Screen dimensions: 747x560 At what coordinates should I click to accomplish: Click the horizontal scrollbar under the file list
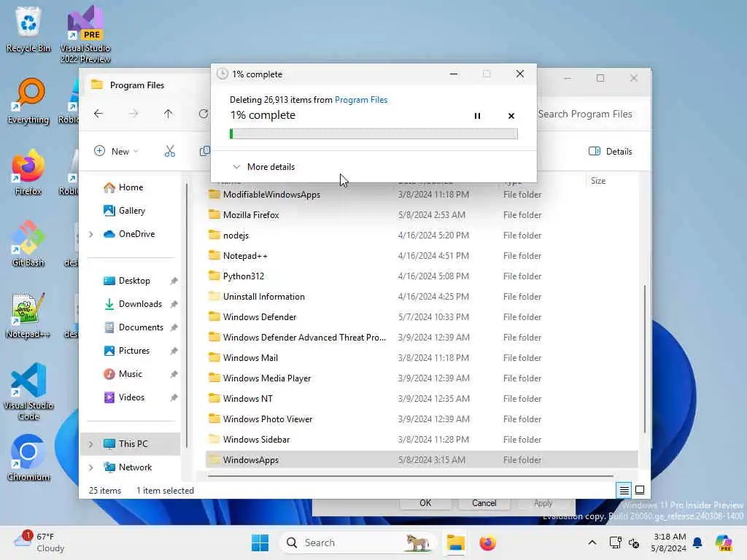point(411,475)
